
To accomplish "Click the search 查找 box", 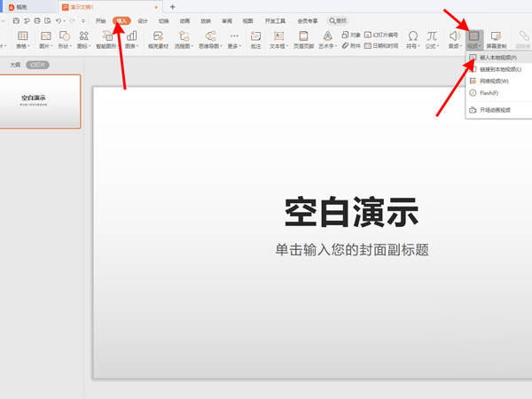I will 338,21.
